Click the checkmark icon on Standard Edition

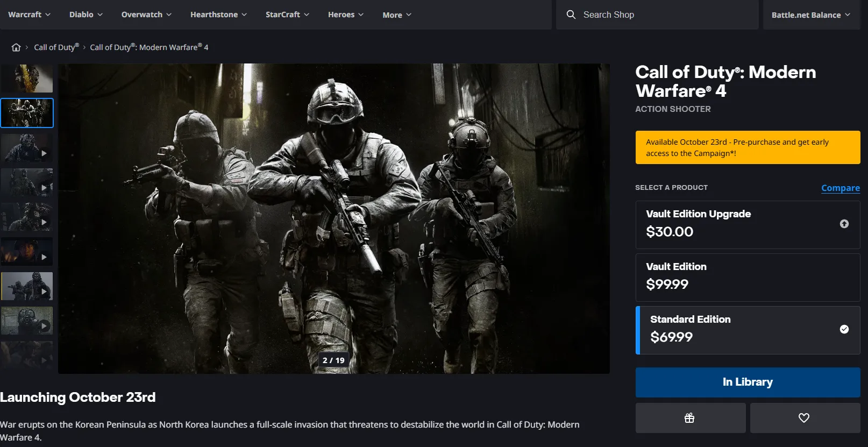coord(844,329)
